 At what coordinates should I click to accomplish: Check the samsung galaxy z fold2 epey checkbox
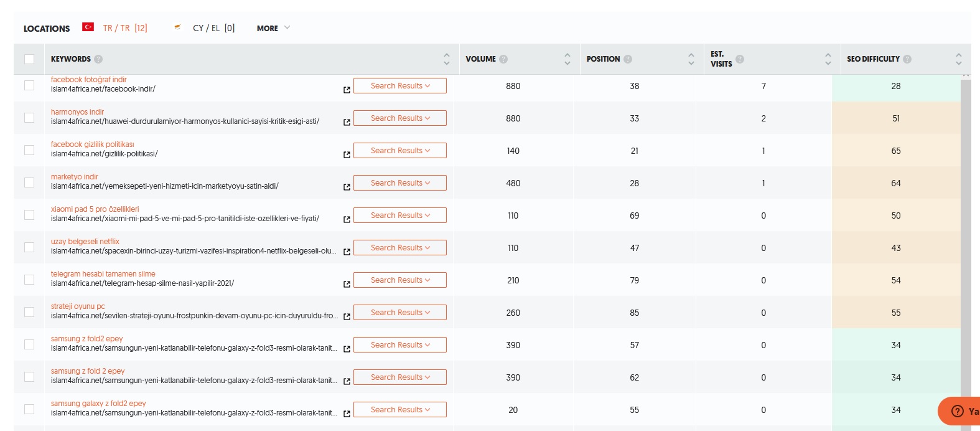click(29, 409)
